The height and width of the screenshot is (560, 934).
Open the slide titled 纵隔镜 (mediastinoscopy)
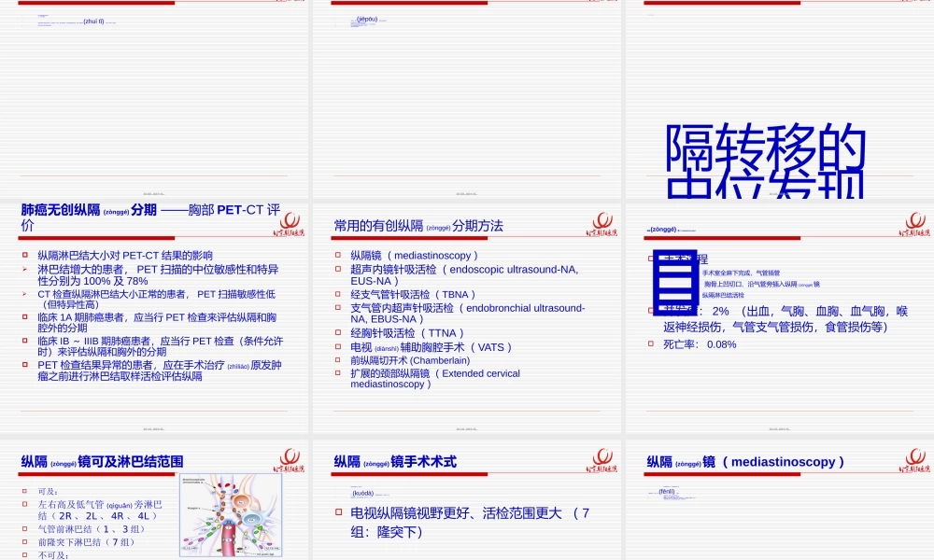780,500
